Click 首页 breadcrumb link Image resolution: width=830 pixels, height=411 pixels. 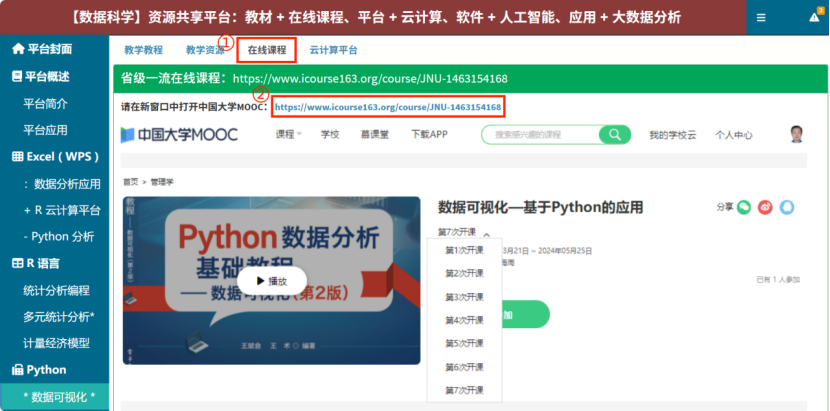[130, 182]
